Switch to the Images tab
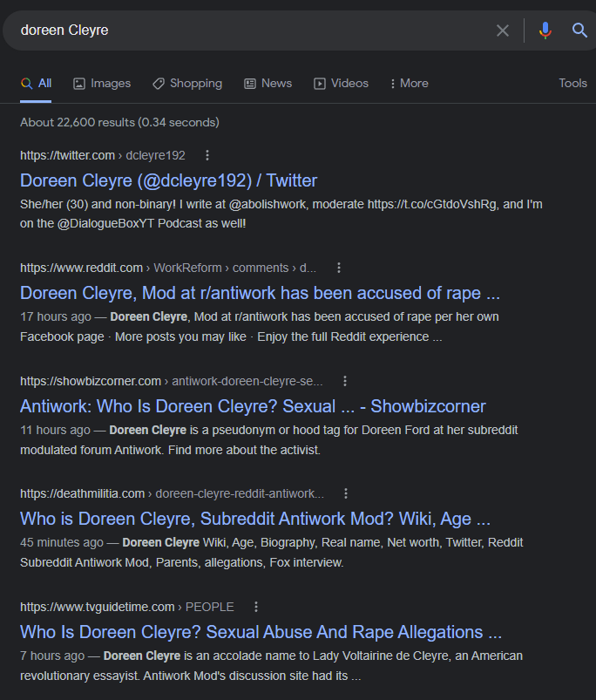 point(102,84)
